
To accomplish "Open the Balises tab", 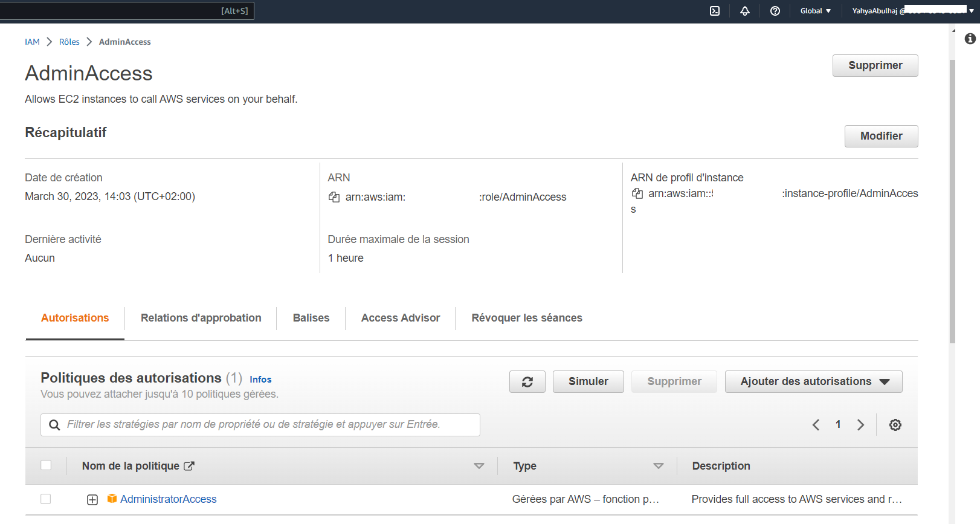I will (x=311, y=318).
